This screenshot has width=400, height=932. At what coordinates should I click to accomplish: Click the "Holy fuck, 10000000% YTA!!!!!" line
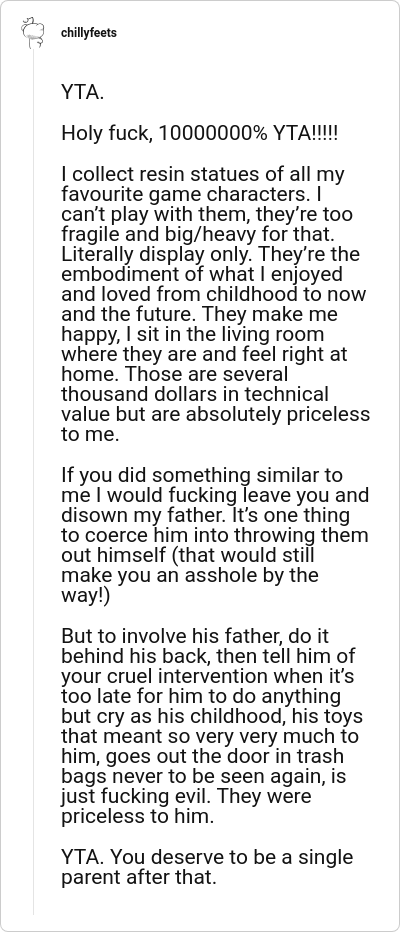pos(200,133)
